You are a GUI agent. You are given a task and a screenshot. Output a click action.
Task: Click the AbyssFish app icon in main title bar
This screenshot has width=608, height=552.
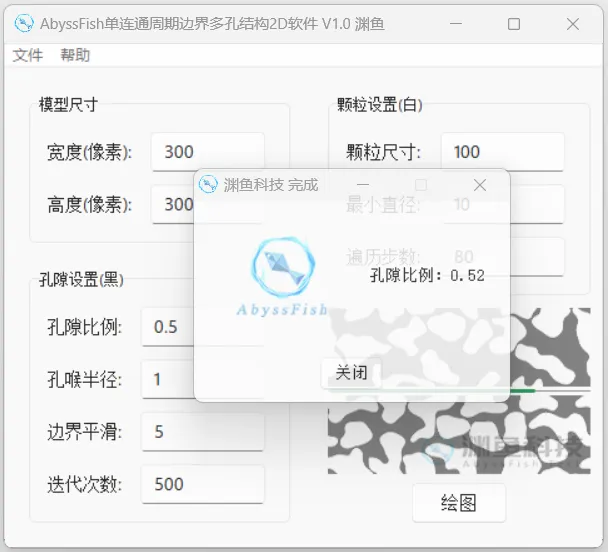pyautogui.click(x=24, y=24)
